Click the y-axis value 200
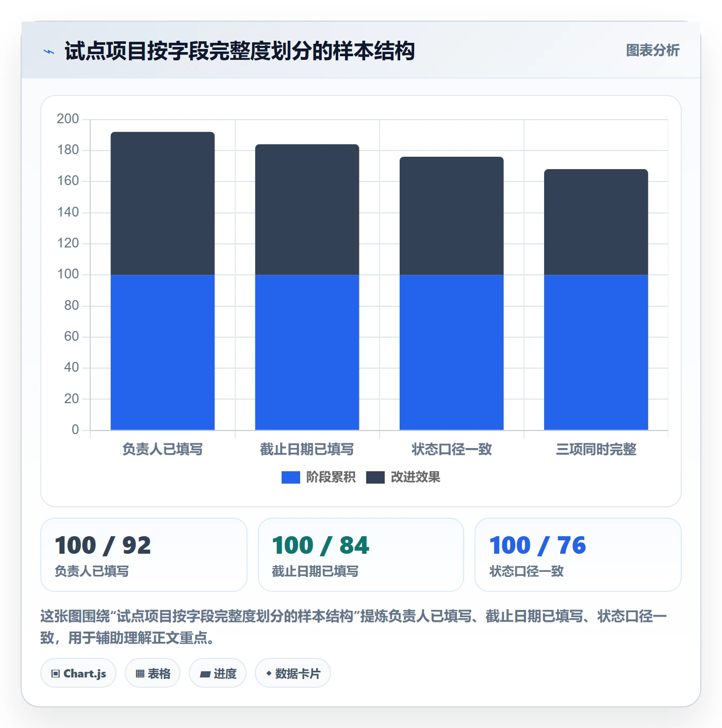The image size is (722, 728). [x=68, y=119]
